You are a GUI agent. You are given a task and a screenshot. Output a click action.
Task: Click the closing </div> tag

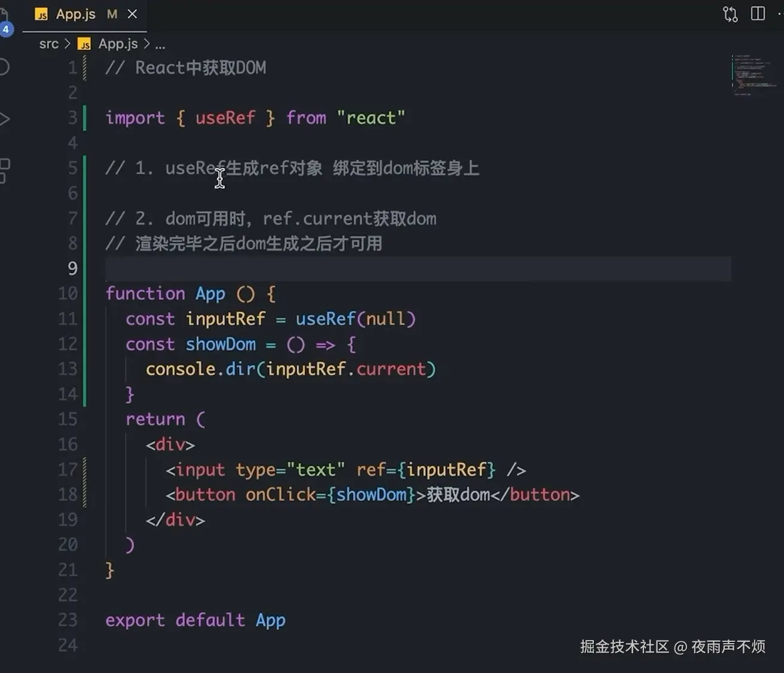click(175, 520)
